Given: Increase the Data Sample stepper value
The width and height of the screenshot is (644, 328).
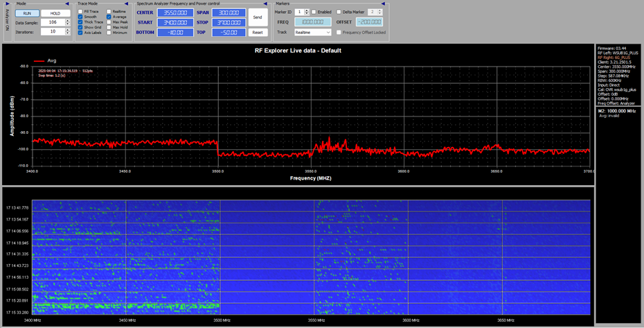Looking at the screenshot, I should coord(67,20).
